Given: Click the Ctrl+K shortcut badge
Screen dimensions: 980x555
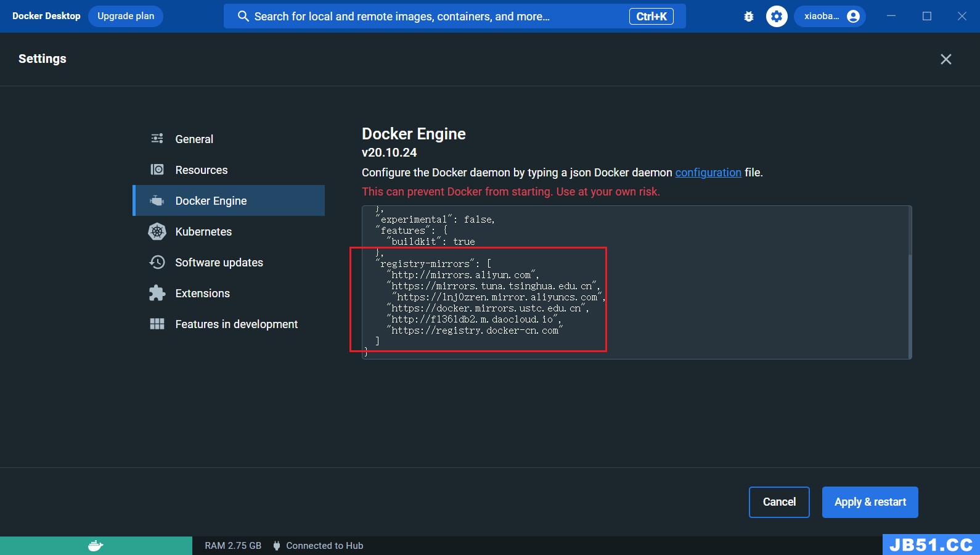Looking at the screenshot, I should coord(651,17).
